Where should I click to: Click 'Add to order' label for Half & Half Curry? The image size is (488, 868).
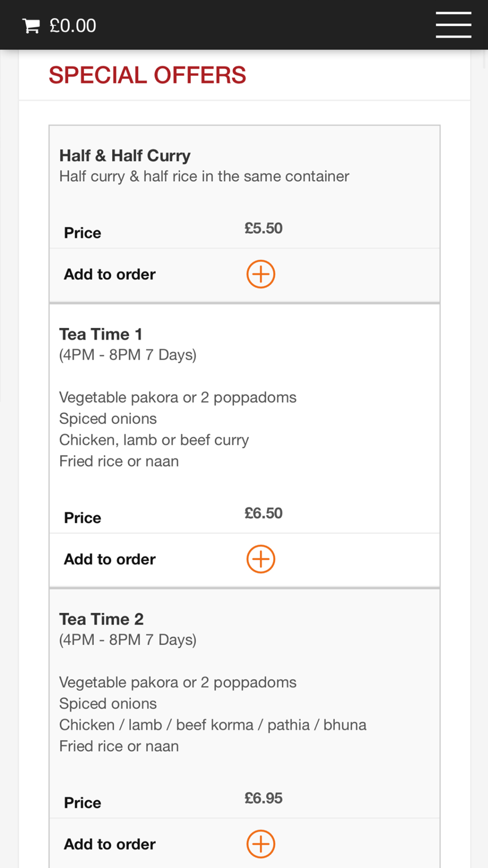click(110, 274)
